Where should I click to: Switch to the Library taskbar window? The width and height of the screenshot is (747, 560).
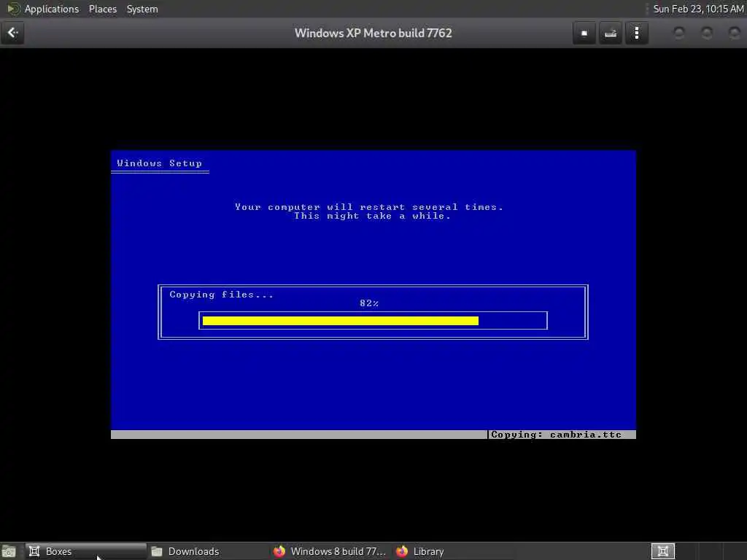point(454,551)
